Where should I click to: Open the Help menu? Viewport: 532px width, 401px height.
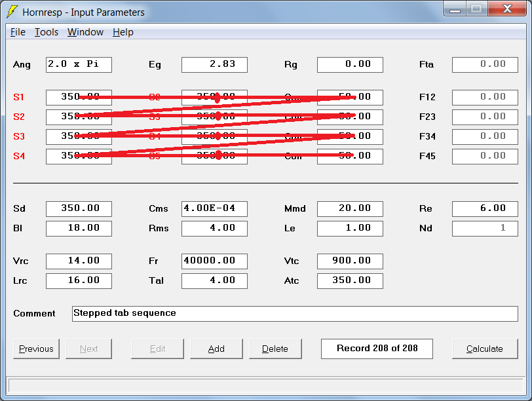coord(123,32)
